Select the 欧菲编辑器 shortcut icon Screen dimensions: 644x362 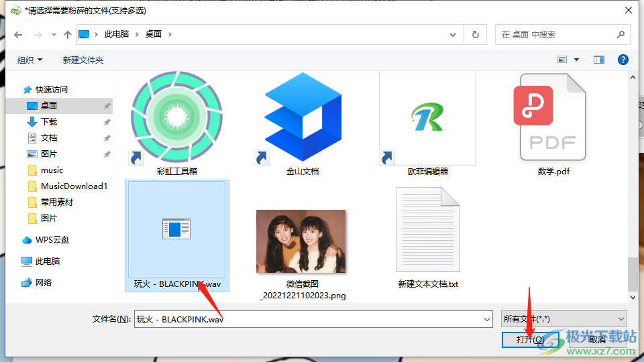coord(427,117)
